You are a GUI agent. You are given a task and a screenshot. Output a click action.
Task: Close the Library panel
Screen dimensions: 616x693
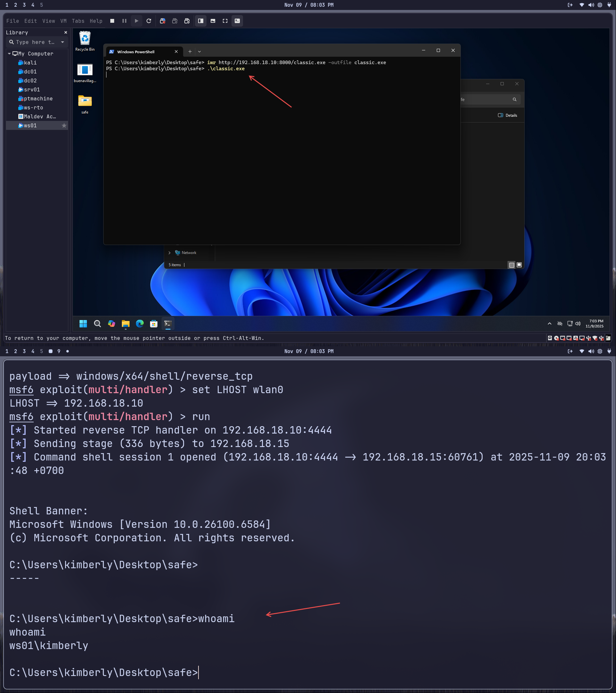pos(66,32)
